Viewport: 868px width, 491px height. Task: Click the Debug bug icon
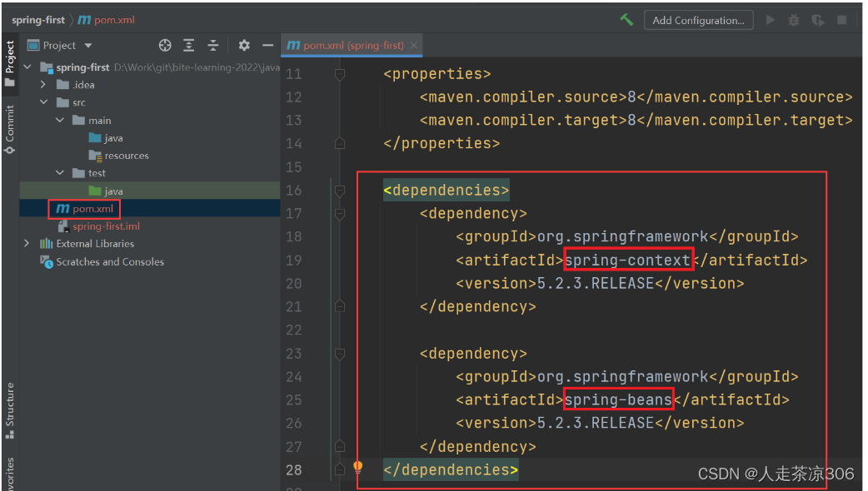click(x=794, y=20)
